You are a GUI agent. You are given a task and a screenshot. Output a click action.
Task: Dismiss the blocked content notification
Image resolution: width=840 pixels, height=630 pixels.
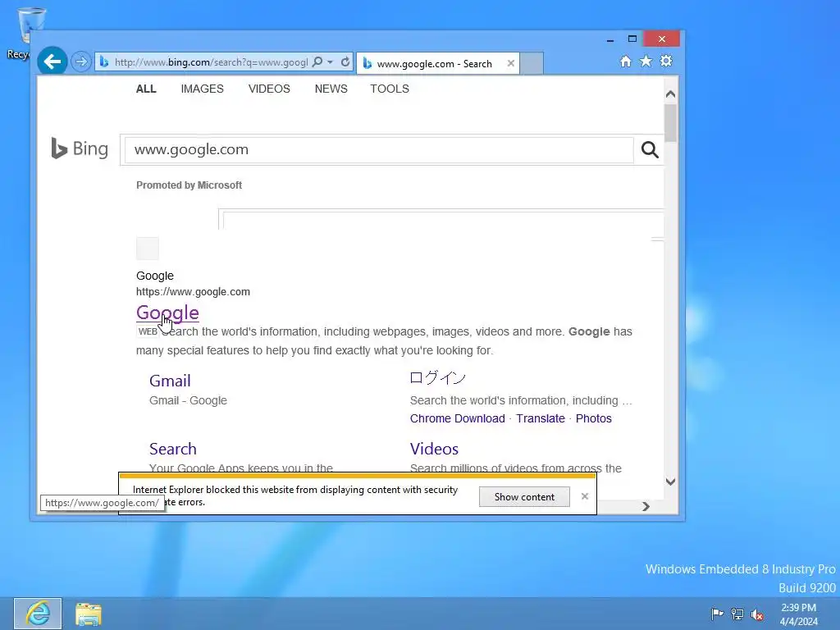(x=584, y=496)
